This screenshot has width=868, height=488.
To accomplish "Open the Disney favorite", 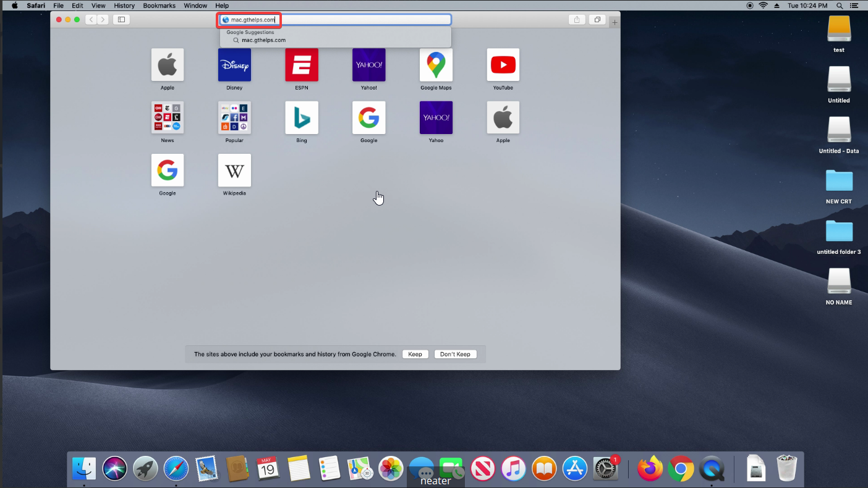I will coord(234,65).
